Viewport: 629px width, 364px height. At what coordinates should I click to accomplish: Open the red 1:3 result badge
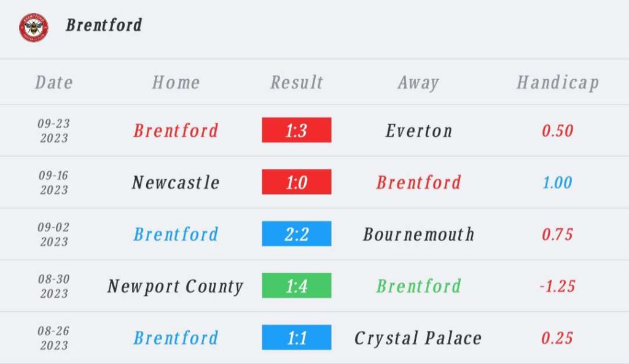297,130
